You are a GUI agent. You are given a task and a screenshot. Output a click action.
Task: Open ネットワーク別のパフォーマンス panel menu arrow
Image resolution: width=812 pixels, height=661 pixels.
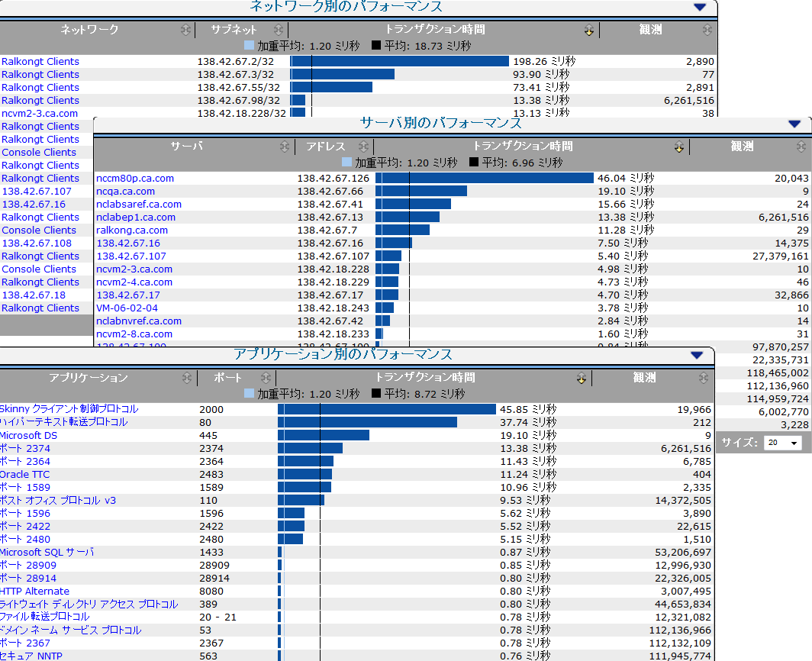coord(700,7)
